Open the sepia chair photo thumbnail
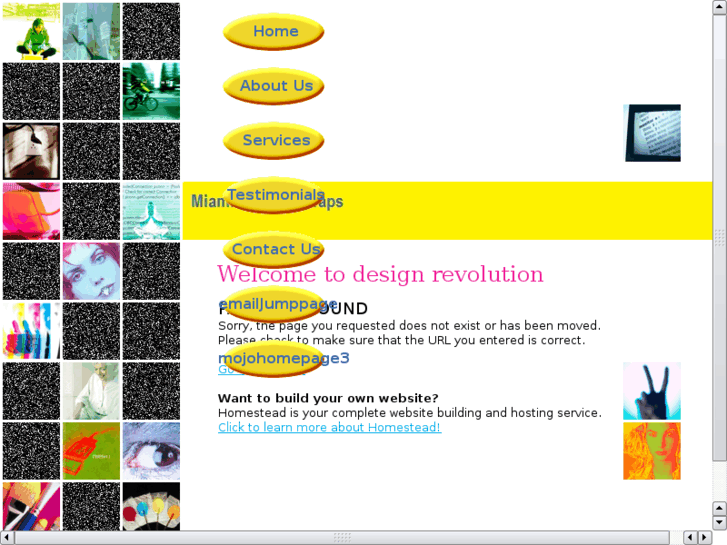This screenshot has width=727, height=545. click(32, 151)
